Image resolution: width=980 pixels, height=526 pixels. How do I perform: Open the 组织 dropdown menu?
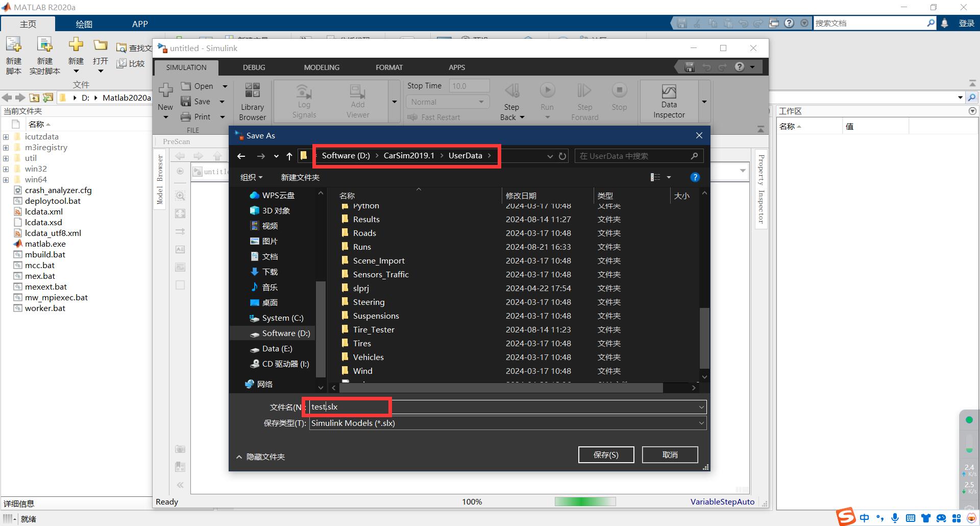pyautogui.click(x=251, y=177)
